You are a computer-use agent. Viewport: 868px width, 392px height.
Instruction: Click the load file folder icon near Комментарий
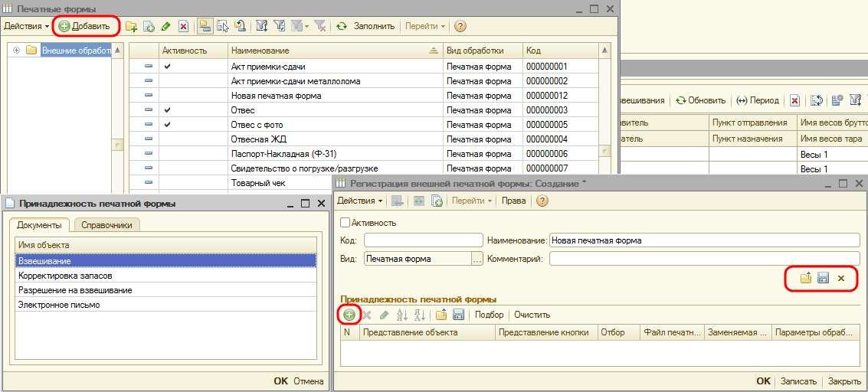click(805, 278)
